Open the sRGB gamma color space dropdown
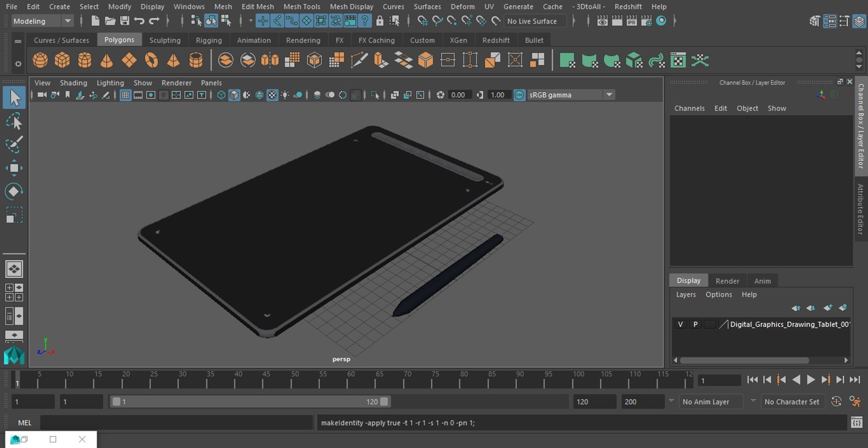This screenshot has width=868, height=448. [571, 95]
